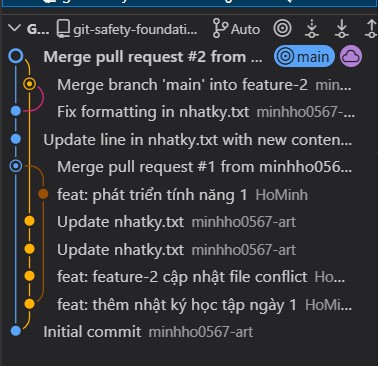
Task: Click the Pull down-arrow icon
Action: (342, 29)
